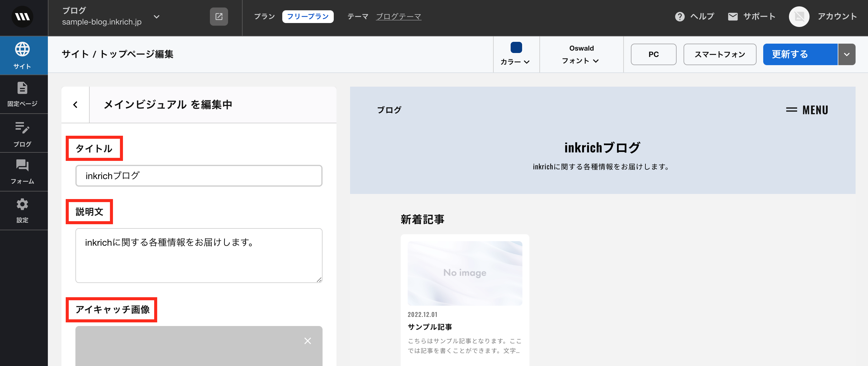This screenshot has width=868, height=366.
Task: Click ブログ logo text in preview
Action: (x=389, y=110)
